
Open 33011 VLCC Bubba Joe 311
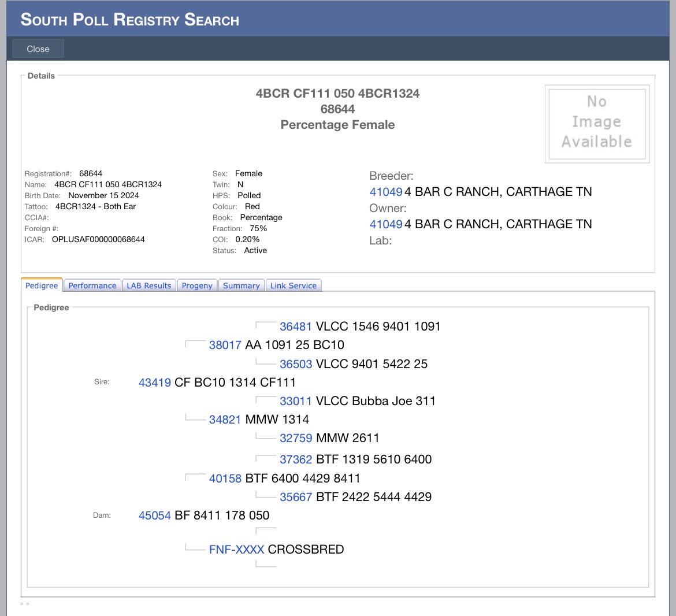[x=296, y=401]
